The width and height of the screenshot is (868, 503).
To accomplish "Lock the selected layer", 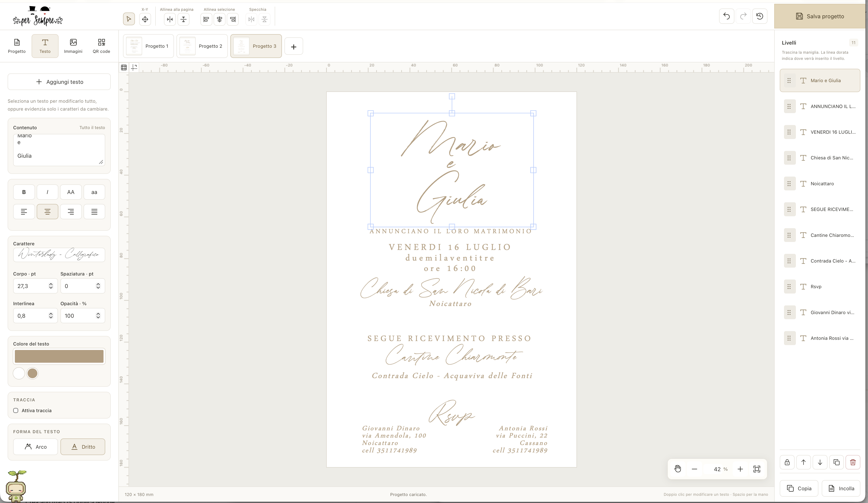I will click(x=787, y=462).
